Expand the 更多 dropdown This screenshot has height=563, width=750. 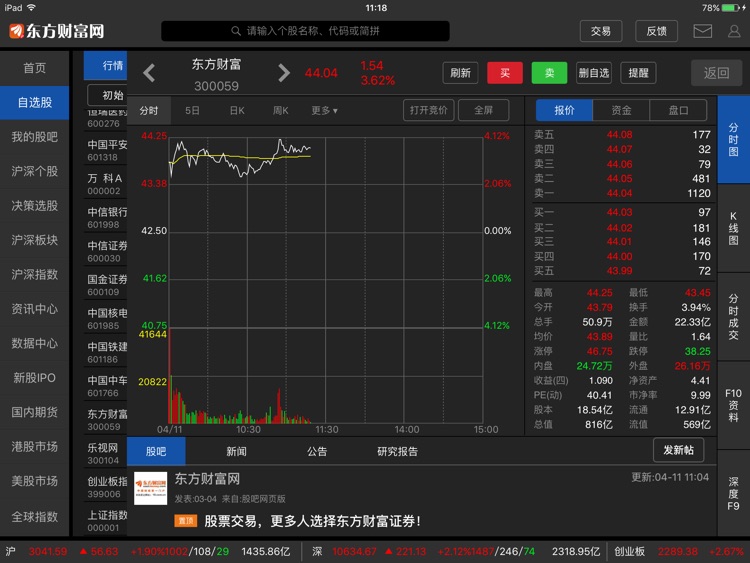(324, 110)
